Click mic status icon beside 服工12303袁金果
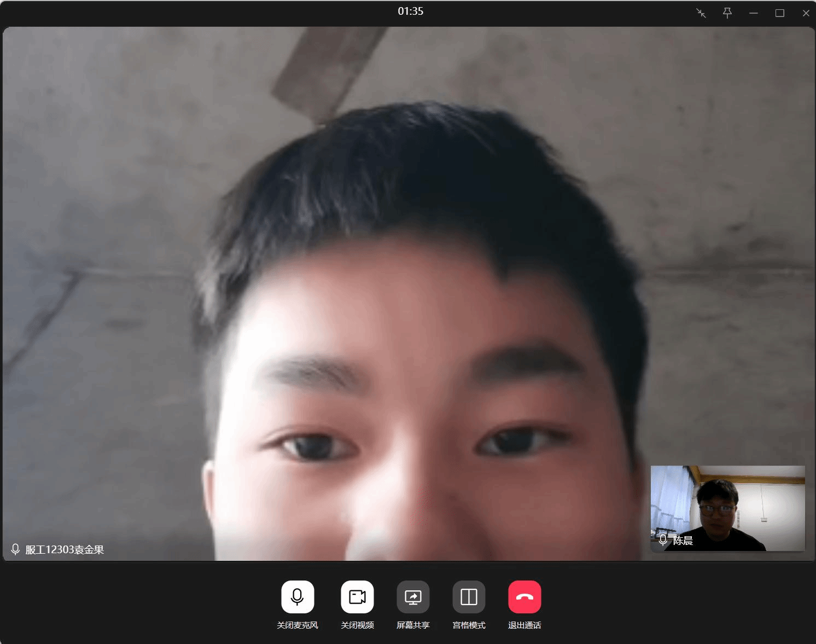 click(x=15, y=549)
